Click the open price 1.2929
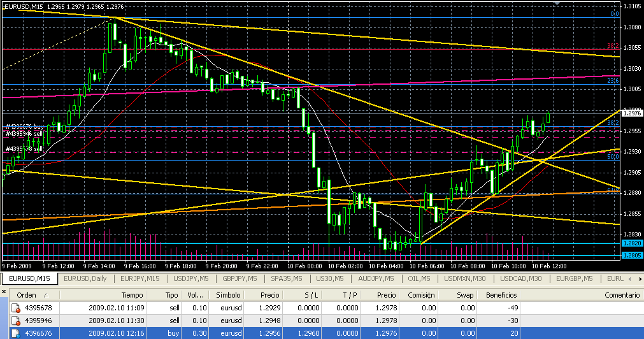644x339 pixels. [269, 308]
